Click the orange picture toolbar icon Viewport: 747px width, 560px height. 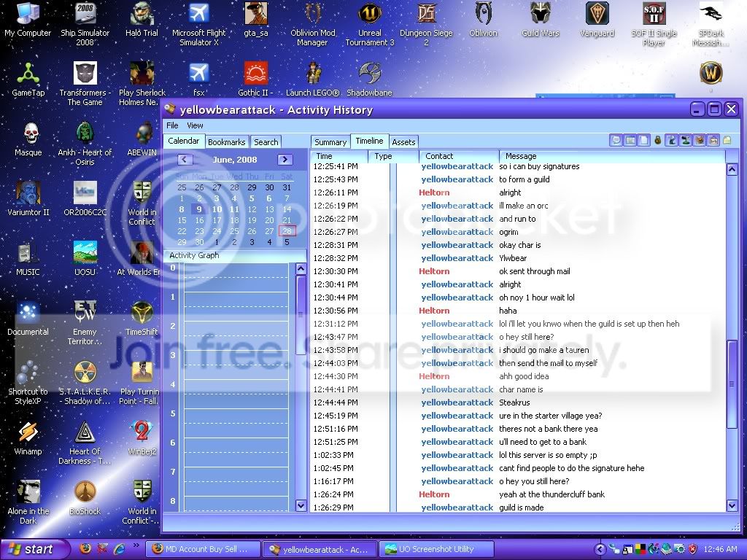[x=700, y=141]
